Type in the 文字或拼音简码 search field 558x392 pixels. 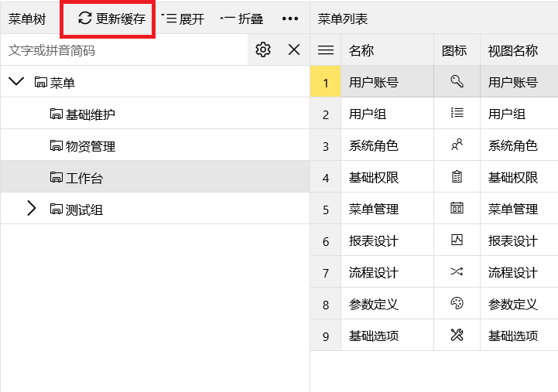(x=124, y=50)
